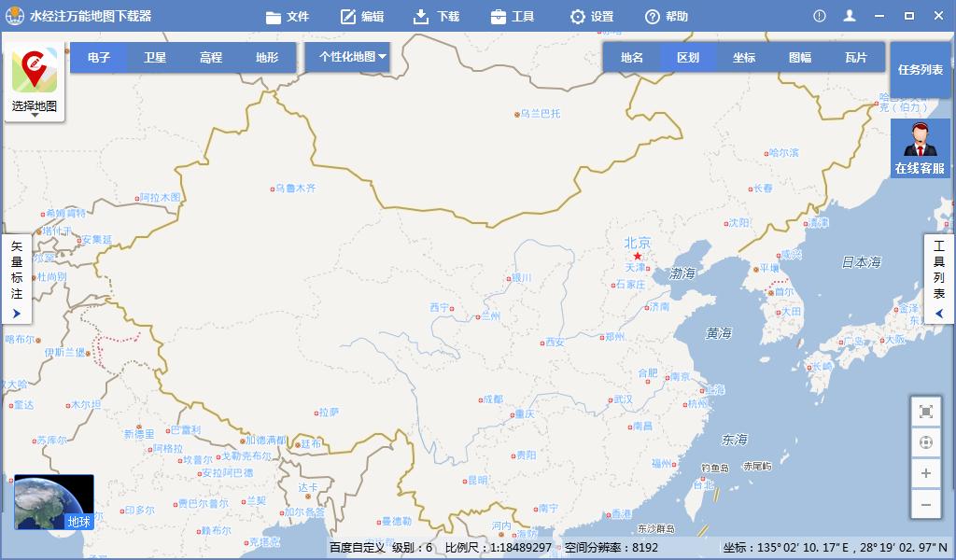Open the 个性化地图 dropdown
The width and height of the screenshot is (956, 560).
(347, 57)
